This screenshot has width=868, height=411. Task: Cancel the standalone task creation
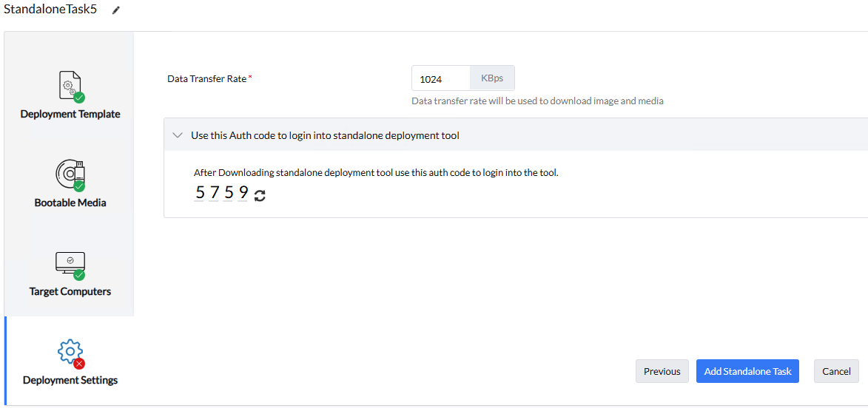tap(836, 371)
